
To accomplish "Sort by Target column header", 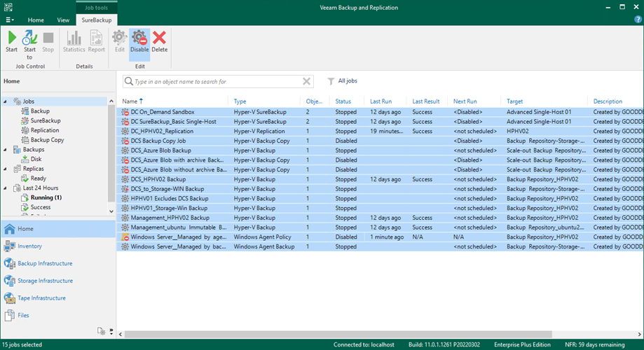I will [514, 101].
